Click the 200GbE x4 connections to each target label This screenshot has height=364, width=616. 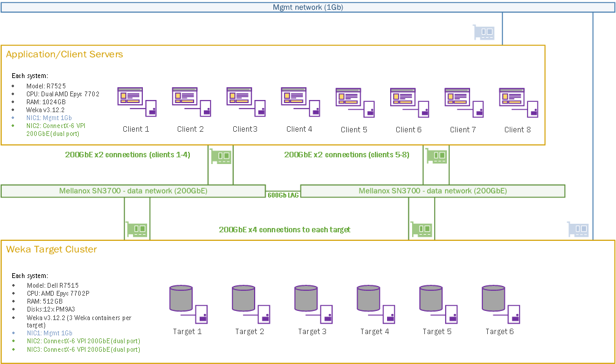coord(284,230)
